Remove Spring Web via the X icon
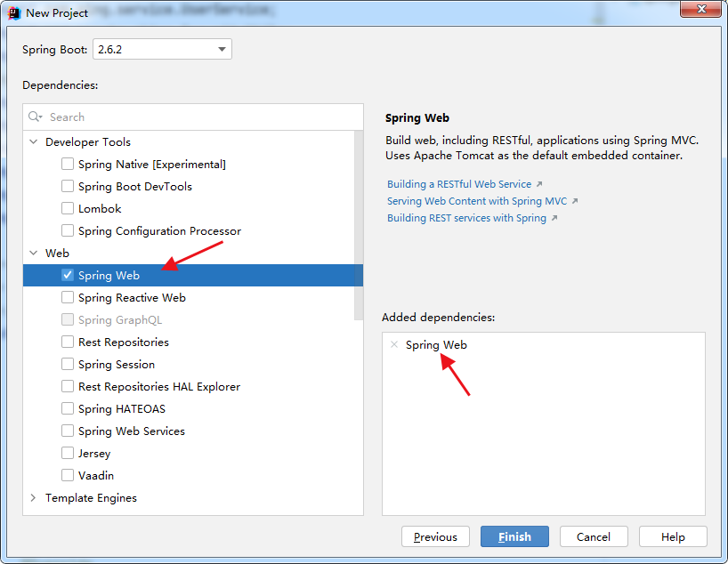 click(394, 344)
